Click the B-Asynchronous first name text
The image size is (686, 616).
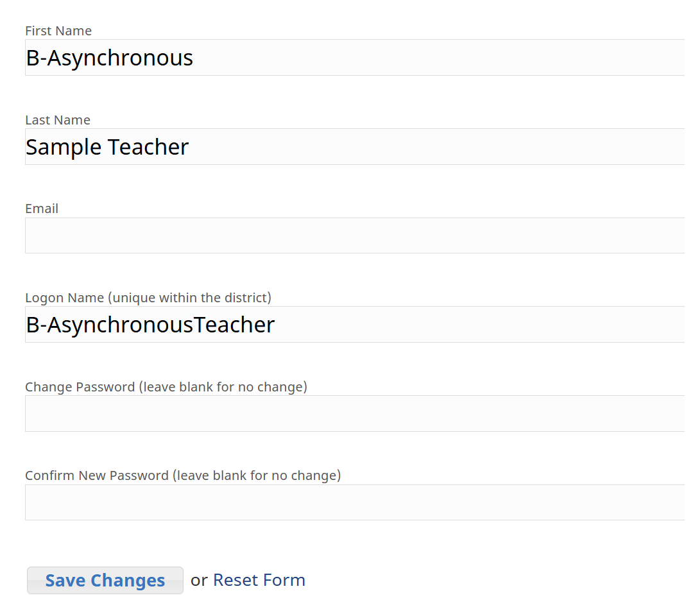(x=109, y=58)
